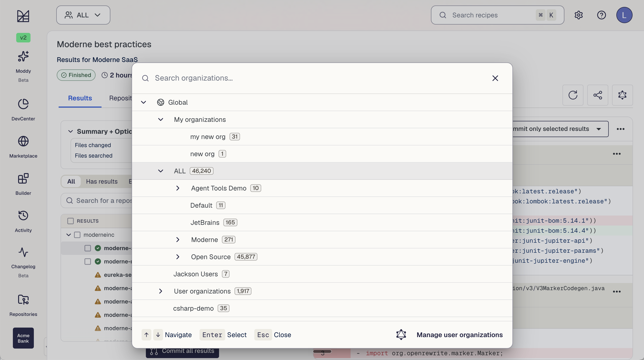Check the moderneinc group checkbox
The image size is (644, 360).
tap(77, 235)
